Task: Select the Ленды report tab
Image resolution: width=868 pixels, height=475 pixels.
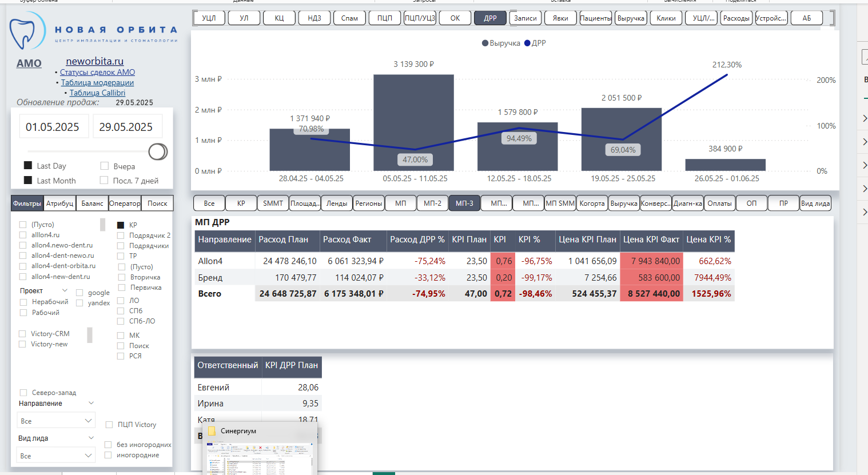Action: tap(337, 203)
